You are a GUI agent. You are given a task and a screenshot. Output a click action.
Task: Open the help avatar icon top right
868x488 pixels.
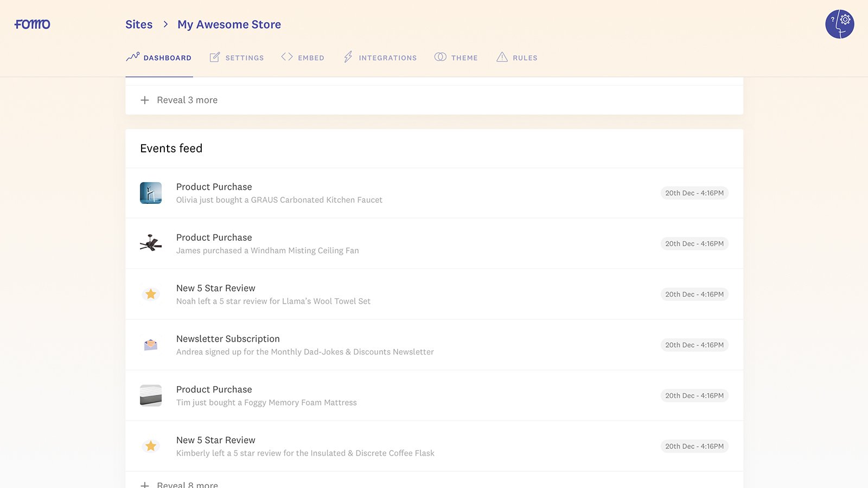(x=839, y=24)
